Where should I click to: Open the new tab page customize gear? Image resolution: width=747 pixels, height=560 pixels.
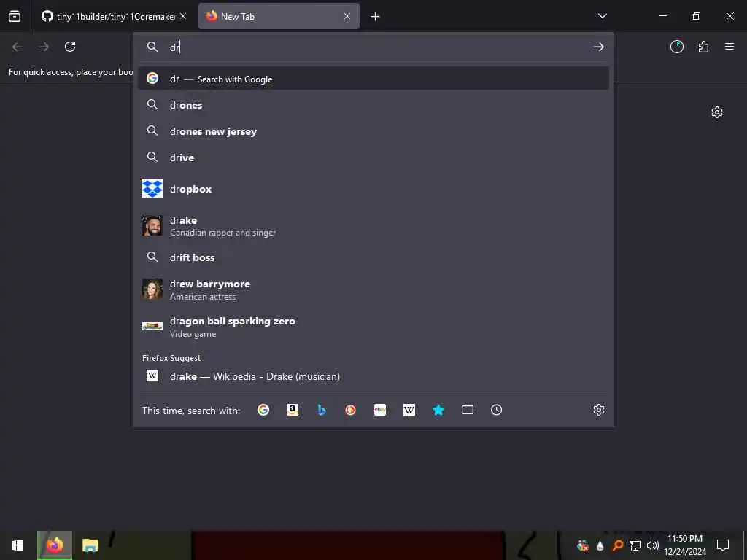point(717,112)
